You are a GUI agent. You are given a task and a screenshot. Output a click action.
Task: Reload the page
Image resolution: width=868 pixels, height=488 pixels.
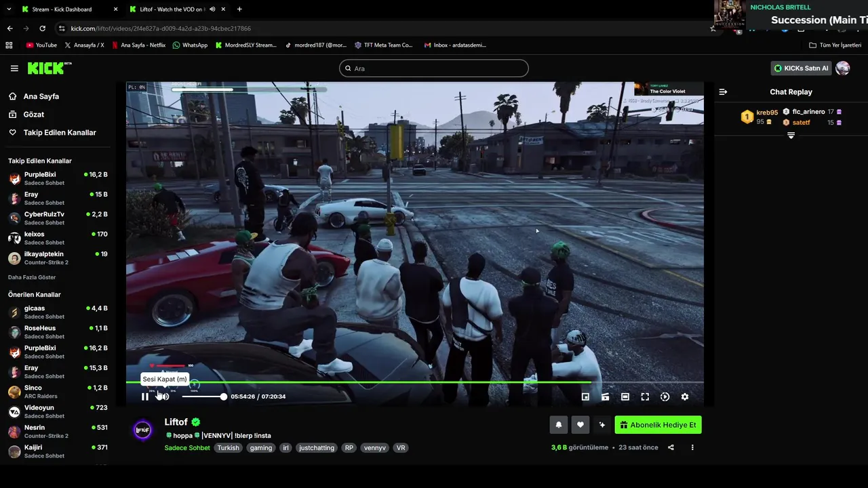(42, 28)
